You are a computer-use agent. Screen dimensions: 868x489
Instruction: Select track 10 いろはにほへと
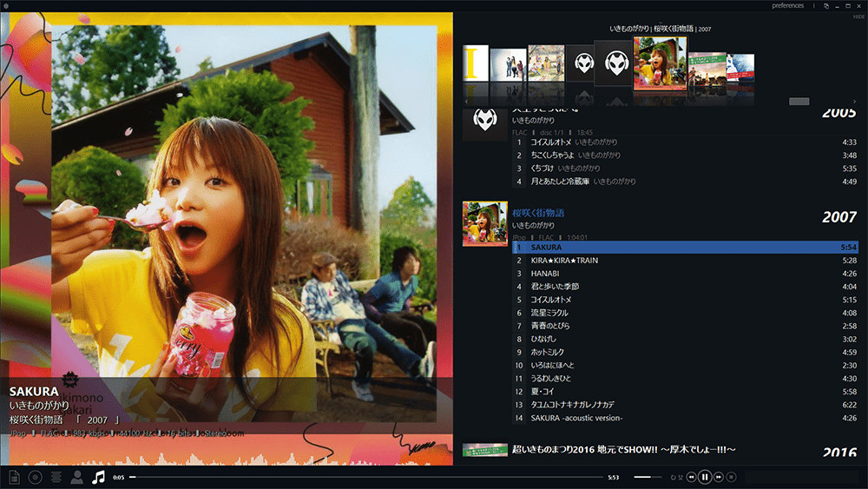[686, 366]
